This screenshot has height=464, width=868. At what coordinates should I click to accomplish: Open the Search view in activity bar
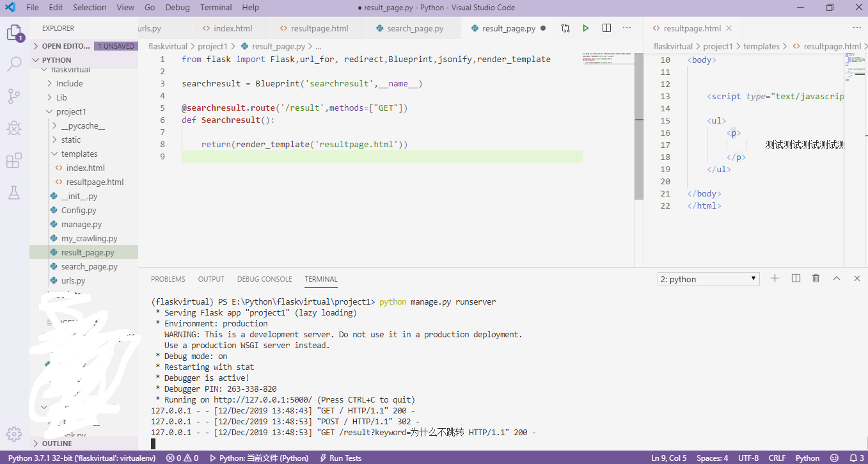click(14, 63)
